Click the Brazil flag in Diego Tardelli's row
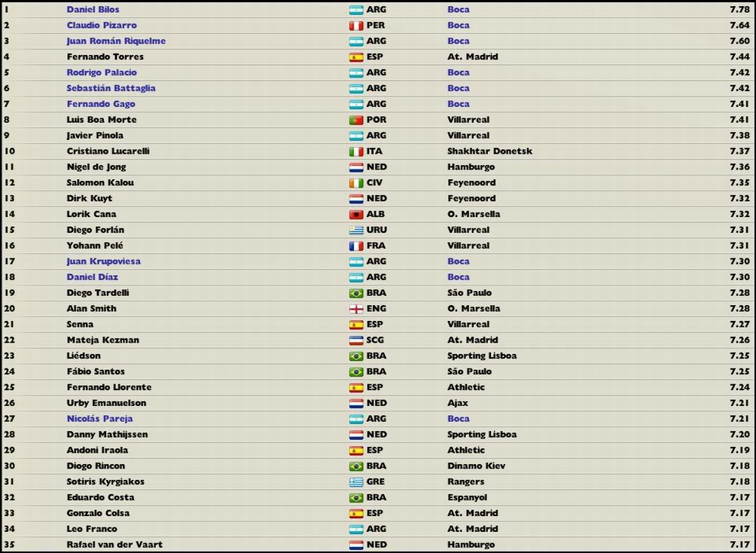 point(356,293)
